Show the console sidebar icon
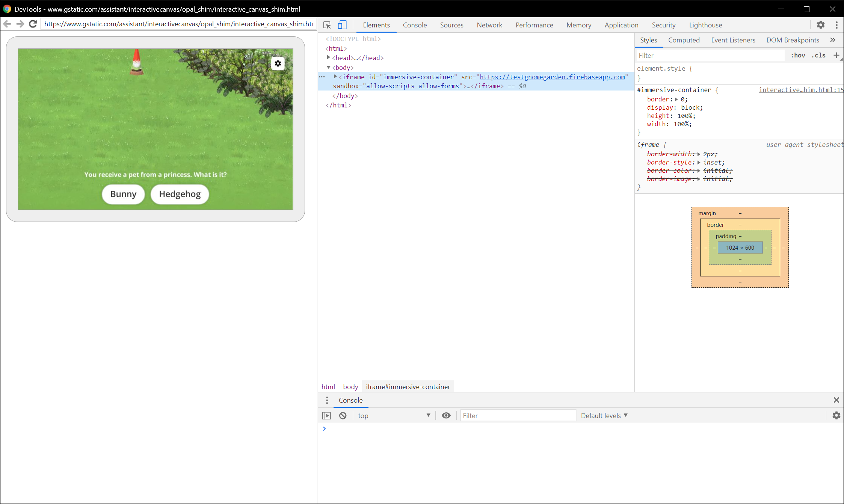Screen dimensions: 844x504 point(327,415)
